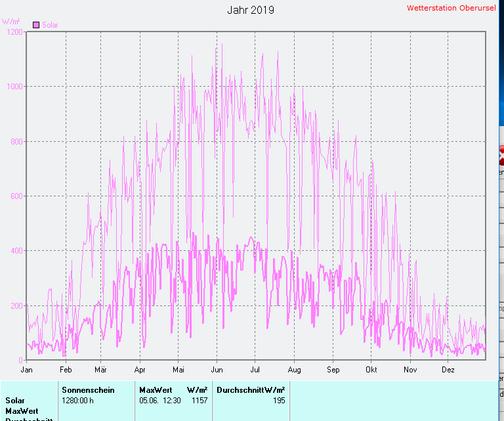The image size is (504, 421).
Task: Click the 'Mär' month axis label
Action: point(100,370)
